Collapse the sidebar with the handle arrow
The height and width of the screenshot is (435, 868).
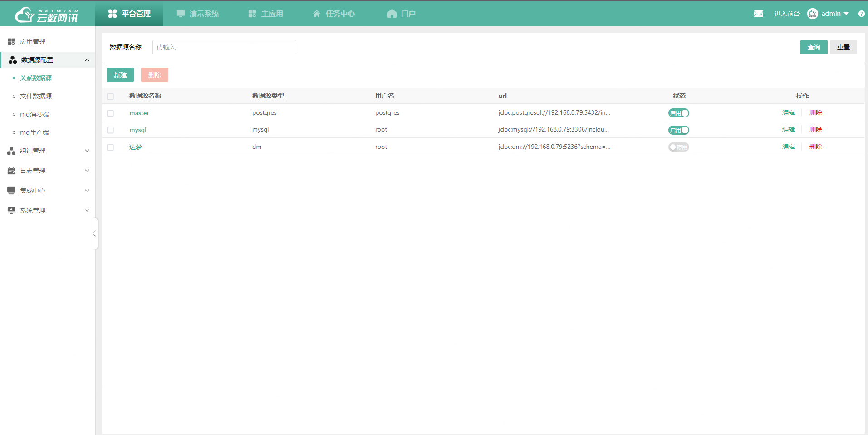point(94,234)
